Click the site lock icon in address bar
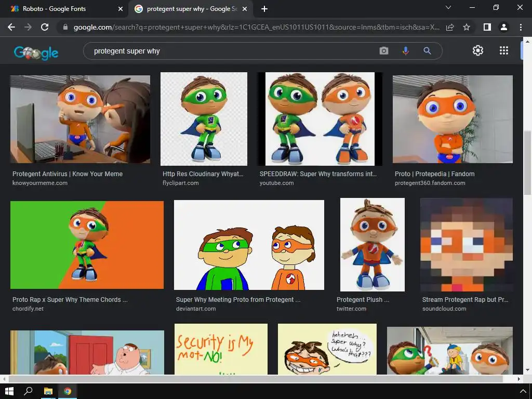 click(x=65, y=27)
